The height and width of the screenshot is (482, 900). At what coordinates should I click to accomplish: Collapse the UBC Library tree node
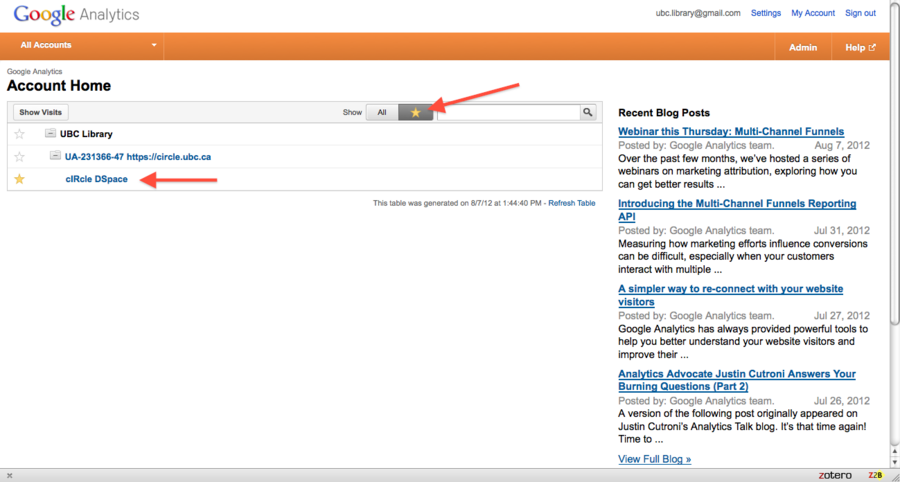[50, 134]
